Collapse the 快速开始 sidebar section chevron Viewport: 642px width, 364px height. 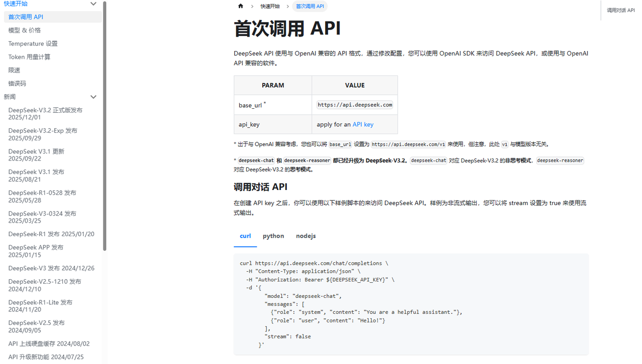click(93, 4)
